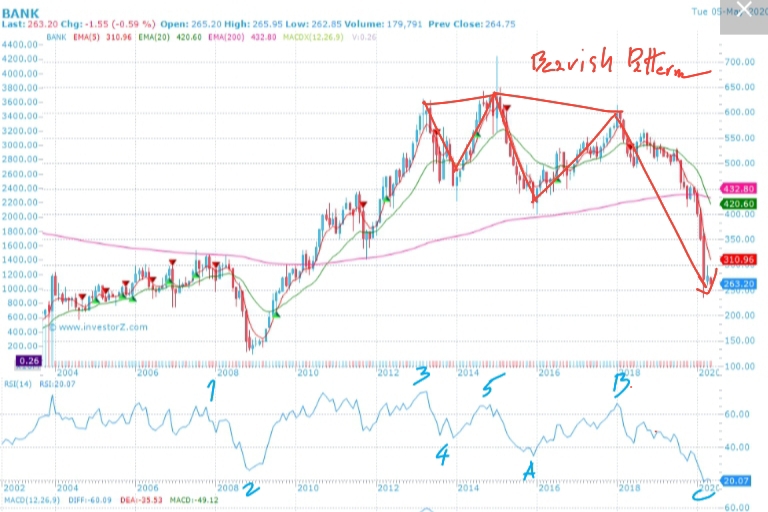Click the blue 263.20 last price tag
Image resolution: width=768 pixels, height=512 pixels.
[x=739, y=284]
